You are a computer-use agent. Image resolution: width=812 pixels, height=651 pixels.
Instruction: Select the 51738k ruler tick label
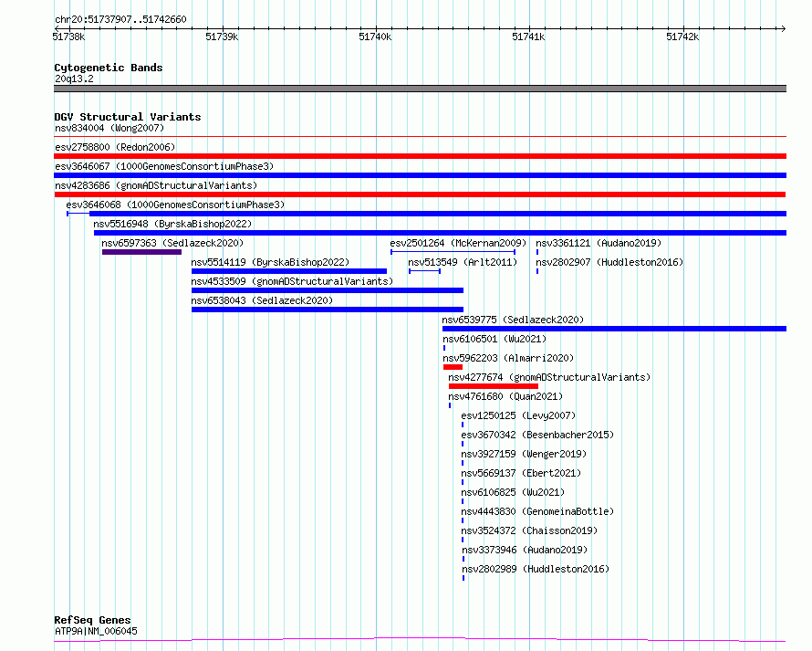(68, 37)
